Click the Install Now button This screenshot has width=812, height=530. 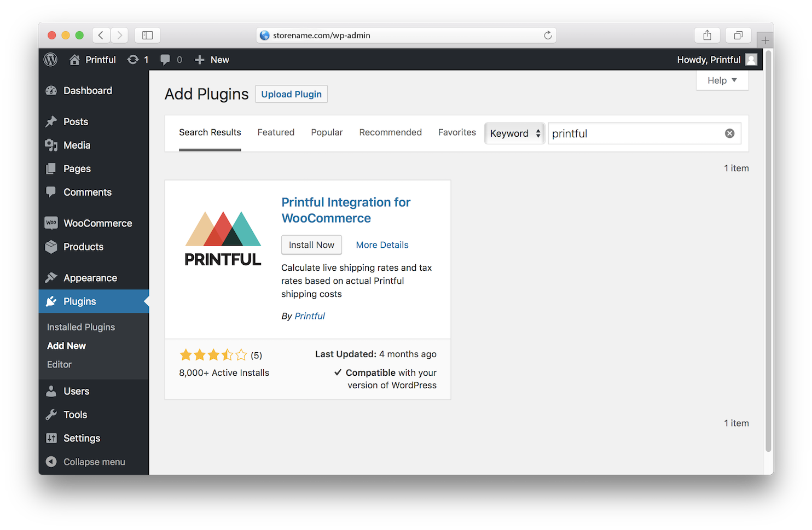click(x=311, y=245)
